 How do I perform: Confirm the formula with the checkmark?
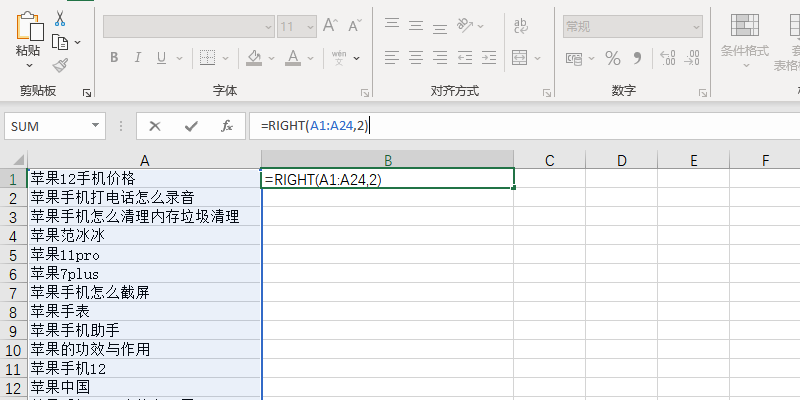tap(191, 126)
